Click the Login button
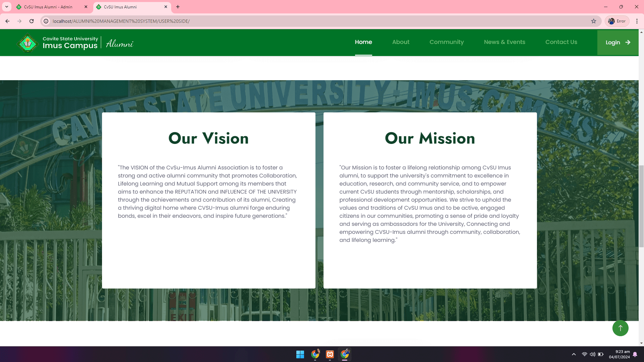The image size is (644, 362). pyautogui.click(x=617, y=42)
